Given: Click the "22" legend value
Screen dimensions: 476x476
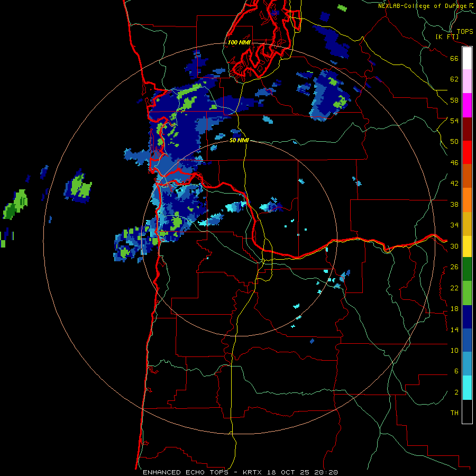Looking at the screenshot, I should [454, 288].
